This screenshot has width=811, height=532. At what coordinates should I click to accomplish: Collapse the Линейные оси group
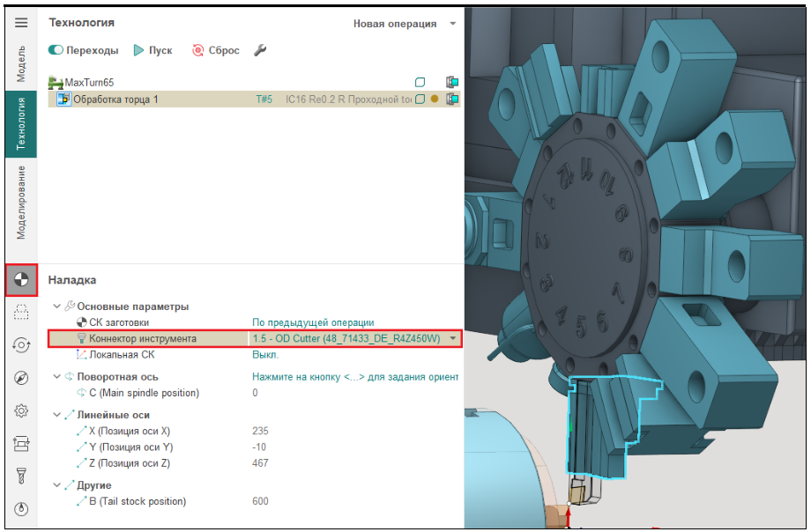click(57, 415)
